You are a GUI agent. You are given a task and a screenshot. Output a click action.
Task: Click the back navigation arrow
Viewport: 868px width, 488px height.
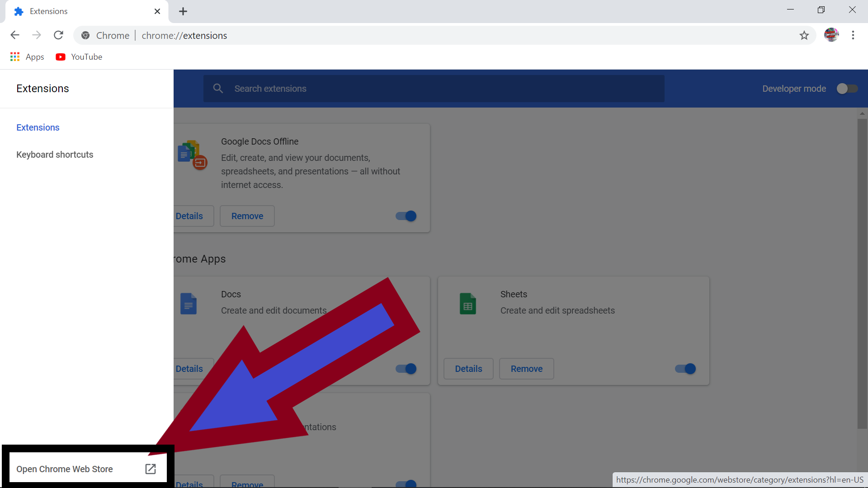(14, 35)
